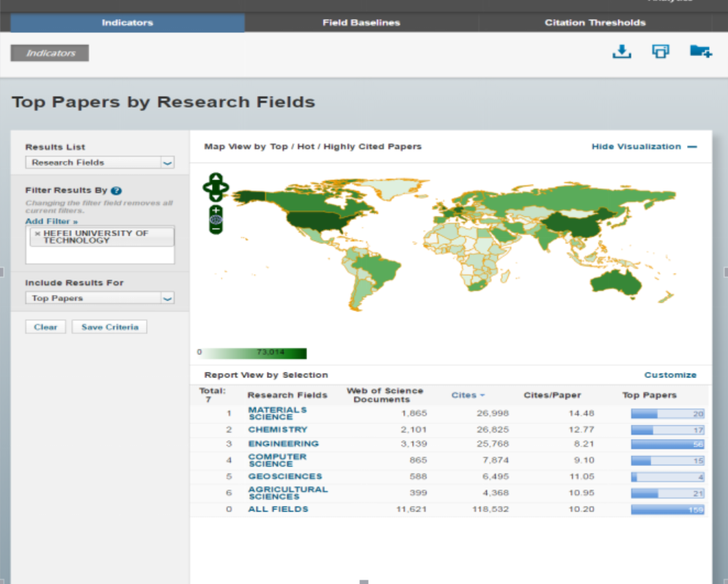Remove the Hefei University of Technology filter
728x584 pixels.
coord(37,234)
